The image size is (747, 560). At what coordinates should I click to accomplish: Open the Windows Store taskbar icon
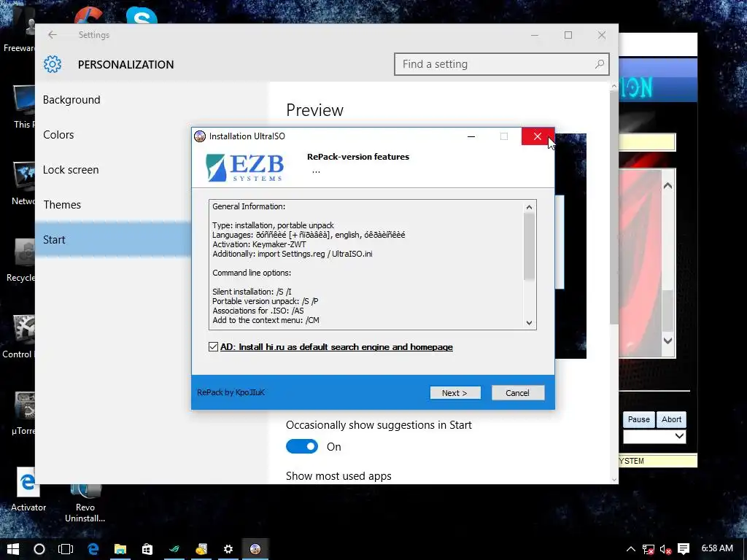[x=147, y=549]
